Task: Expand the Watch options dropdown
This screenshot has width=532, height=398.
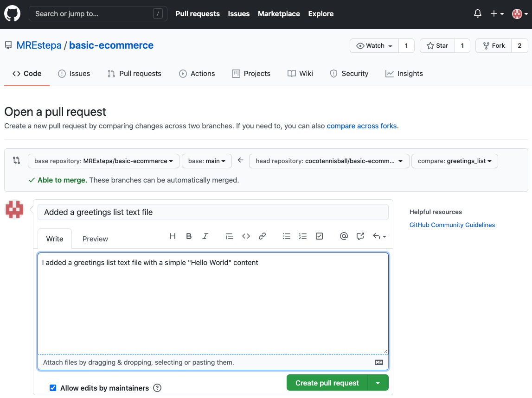Action: (374, 46)
